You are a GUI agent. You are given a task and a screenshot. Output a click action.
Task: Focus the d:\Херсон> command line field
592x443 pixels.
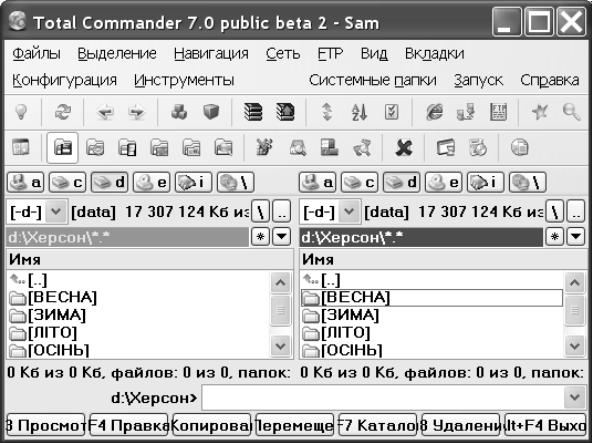coord(383,397)
